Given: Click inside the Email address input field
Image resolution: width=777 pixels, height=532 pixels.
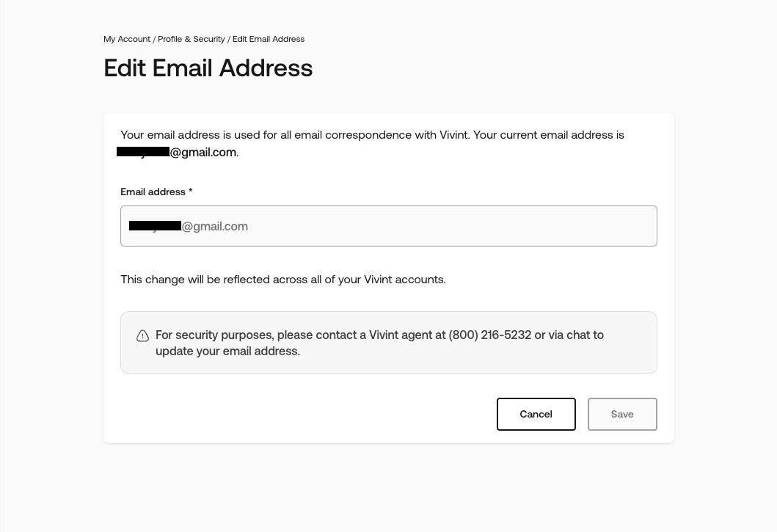Looking at the screenshot, I should (388, 226).
